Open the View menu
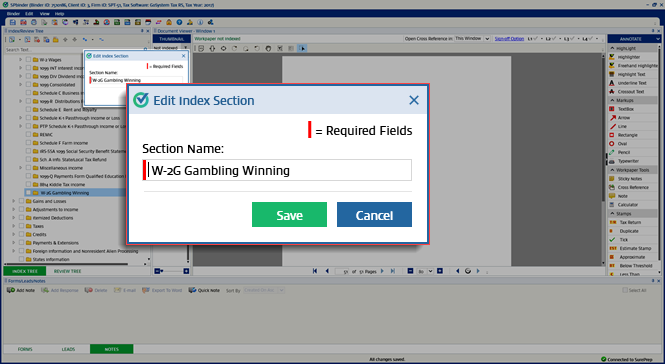 [x=45, y=14]
